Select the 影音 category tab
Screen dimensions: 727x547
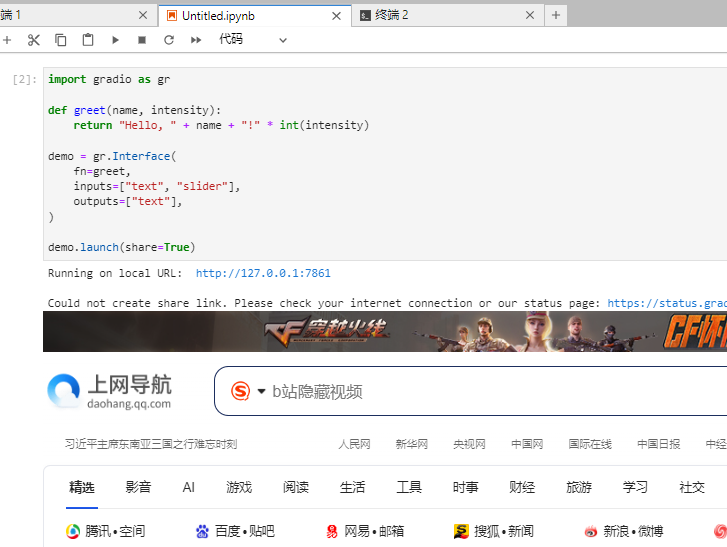click(x=138, y=487)
